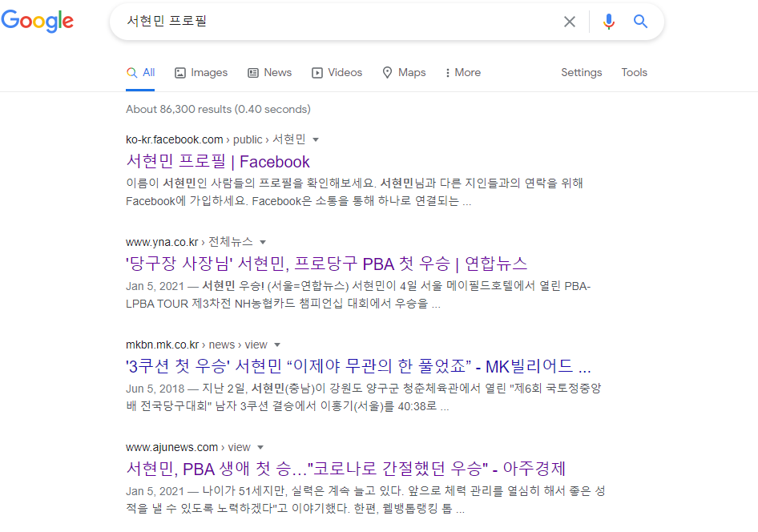Open the 연합뉴스 '당구장 사장님' article link
The width and height of the screenshot is (758, 532).
tap(326, 264)
